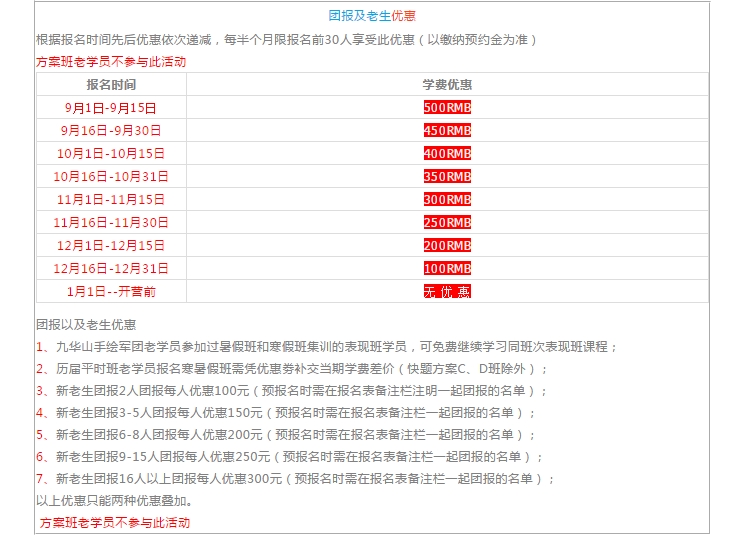Image resolution: width=743 pixels, height=540 pixels.
Task: Click the 报名时间 column header
Action: coord(111,85)
